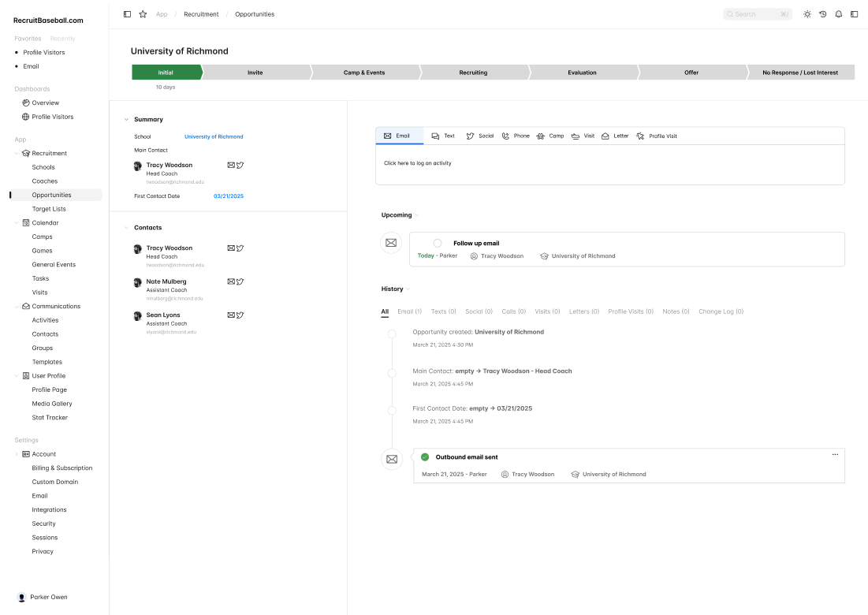Toggle the right sidebar panel icon
Screen dimensions: 868x615
point(854,14)
